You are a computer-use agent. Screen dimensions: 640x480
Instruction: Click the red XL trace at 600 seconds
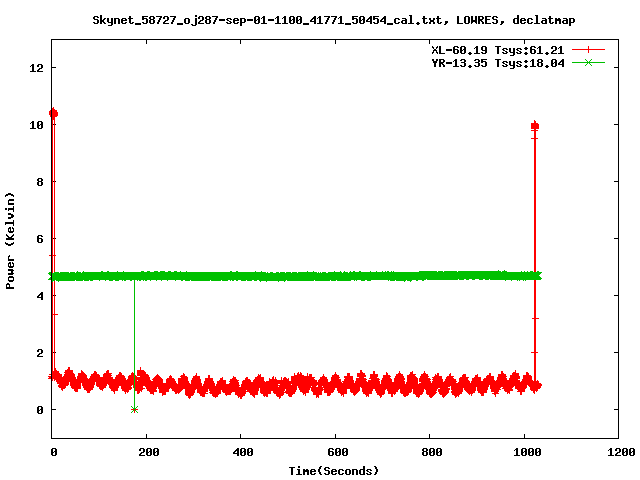coord(335,385)
